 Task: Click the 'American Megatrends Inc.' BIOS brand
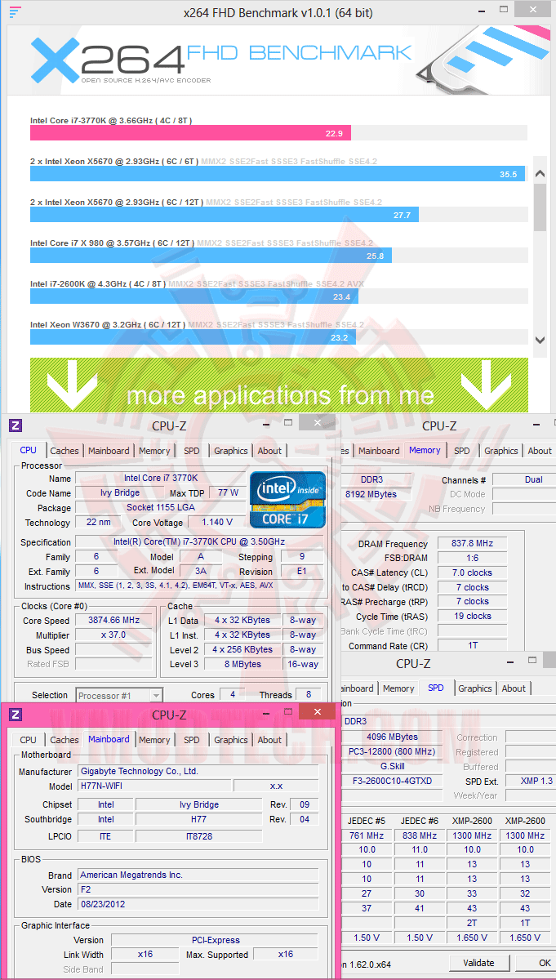click(x=198, y=875)
